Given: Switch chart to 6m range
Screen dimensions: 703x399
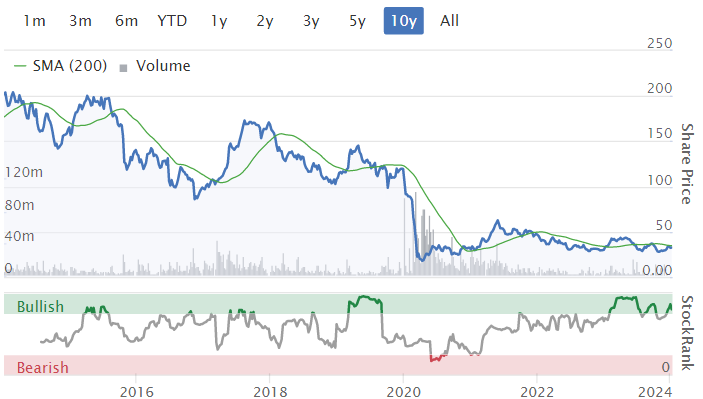Looking at the screenshot, I should click(x=126, y=21).
